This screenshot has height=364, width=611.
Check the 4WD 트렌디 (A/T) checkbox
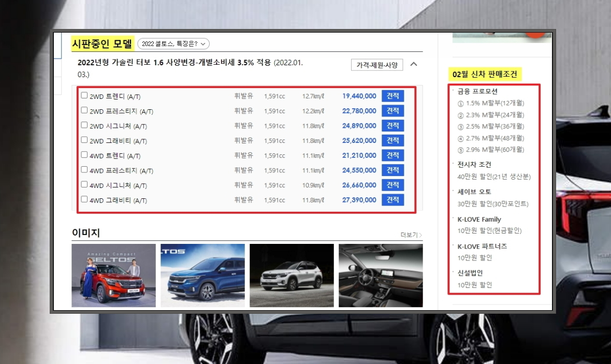[84, 154]
